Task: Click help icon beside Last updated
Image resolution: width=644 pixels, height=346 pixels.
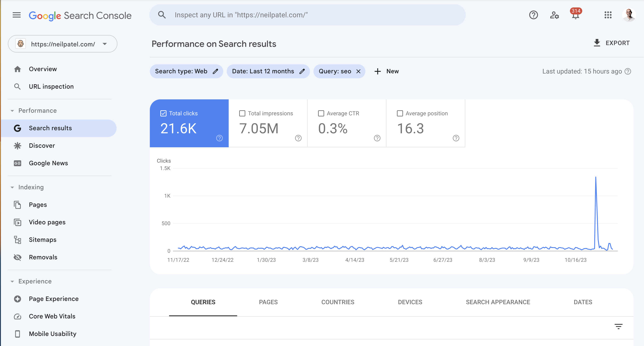Action: tap(628, 71)
